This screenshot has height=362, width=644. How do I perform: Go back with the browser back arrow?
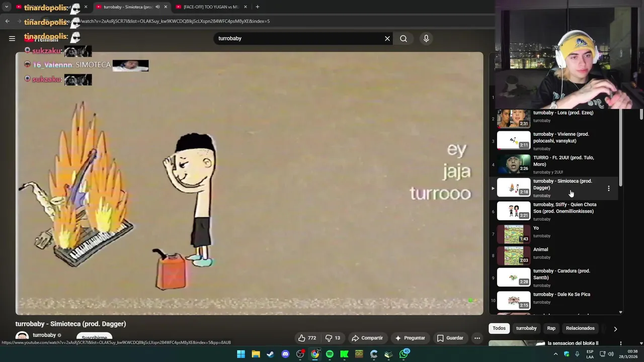coord(7,21)
